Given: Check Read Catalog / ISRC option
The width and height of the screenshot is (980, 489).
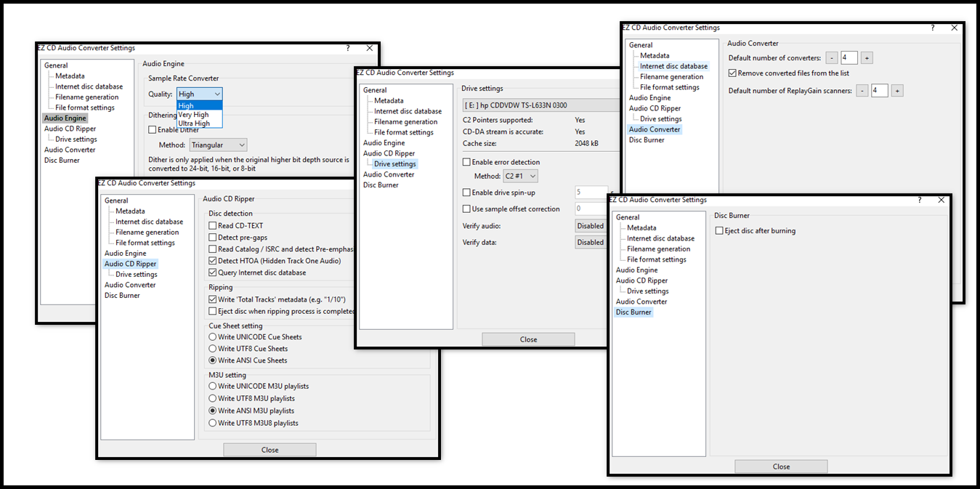Looking at the screenshot, I should 213,249.
